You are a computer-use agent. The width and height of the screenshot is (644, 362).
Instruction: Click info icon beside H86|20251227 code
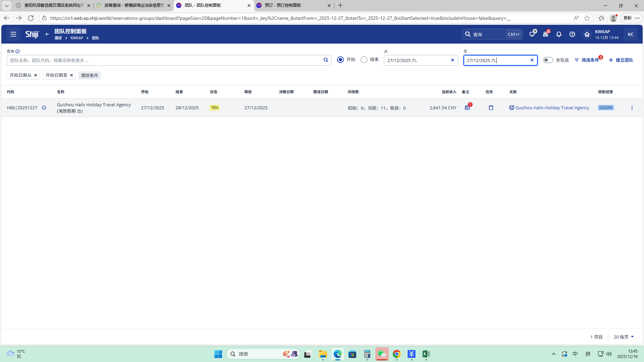(44, 108)
